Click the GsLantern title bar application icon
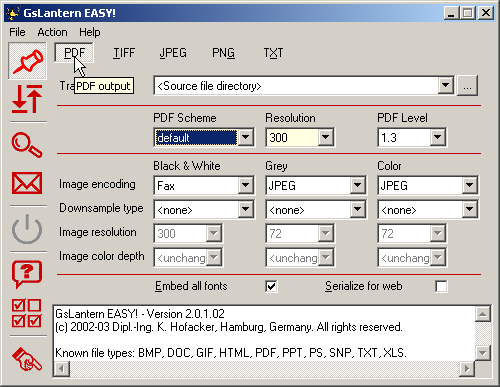This screenshot has width=500, height=387. [x=13, y=13]
